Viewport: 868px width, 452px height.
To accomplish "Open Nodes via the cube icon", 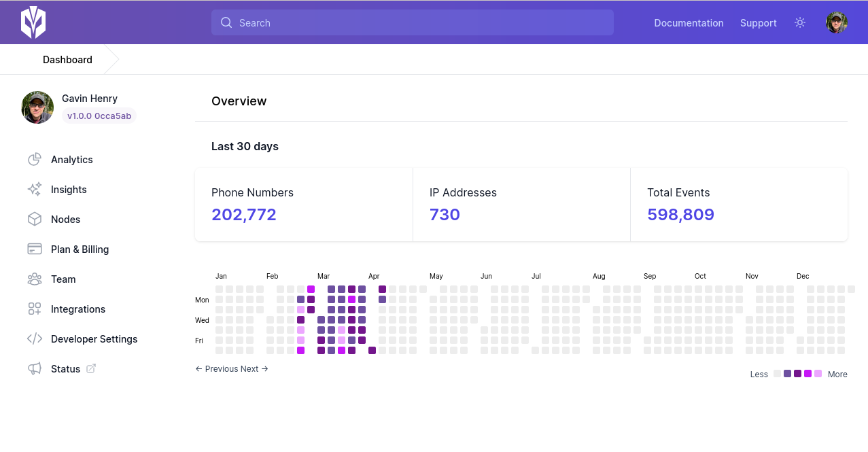I will (x=34, y=219).
